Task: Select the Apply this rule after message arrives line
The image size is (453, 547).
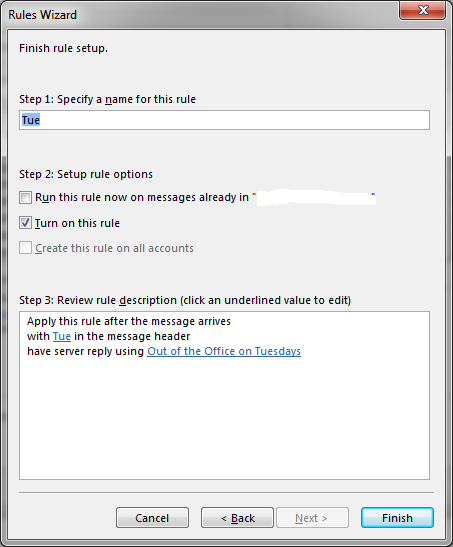Action: click(x=129, y=321)
